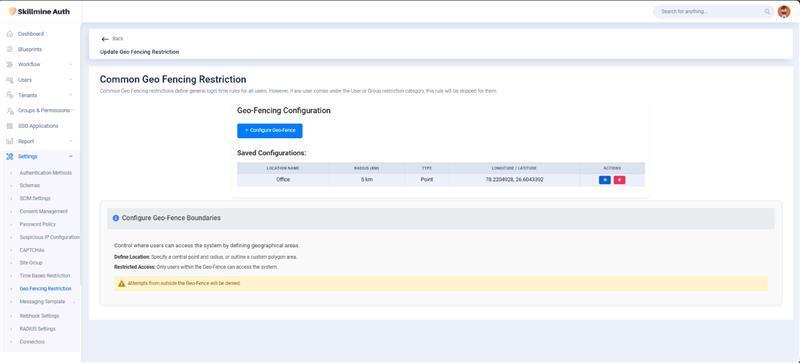The width and height of the screenshot is (800, 363).
Task: Open RADIUS Settings item
Action: 37,329
